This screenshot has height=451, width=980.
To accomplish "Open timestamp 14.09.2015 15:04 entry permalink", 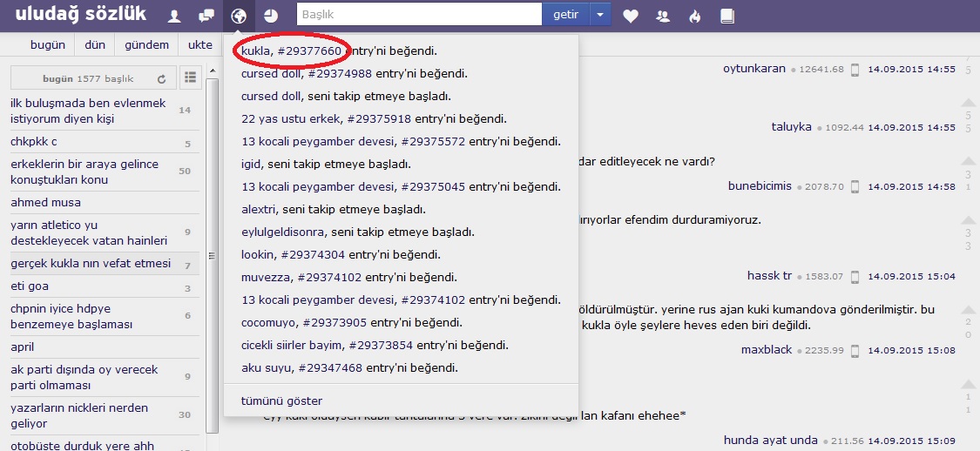I will [x=911, y=276].
